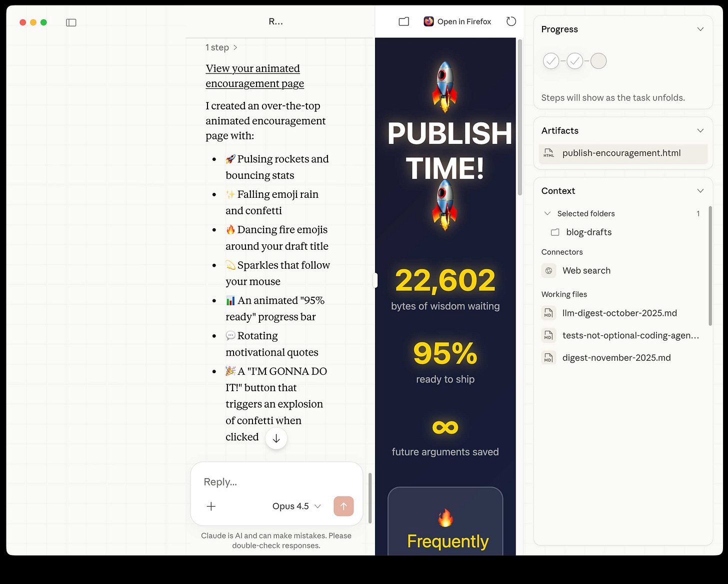Collapse the Selected folders list

click(x=547, y=213)
